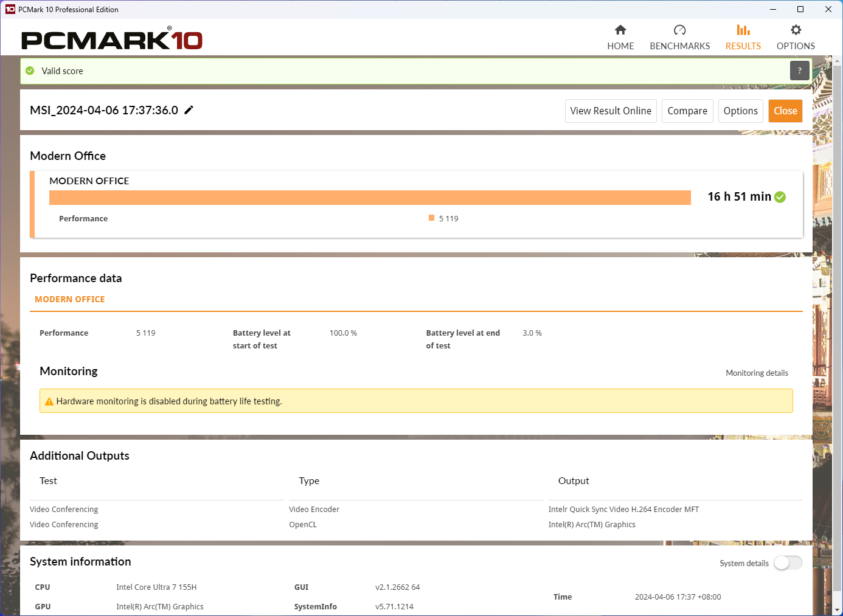The width and height of the screenshot is (843, 616).
Task: Click the Intel Core Ultra 7 155H CPU value
Action: point(156,587)
